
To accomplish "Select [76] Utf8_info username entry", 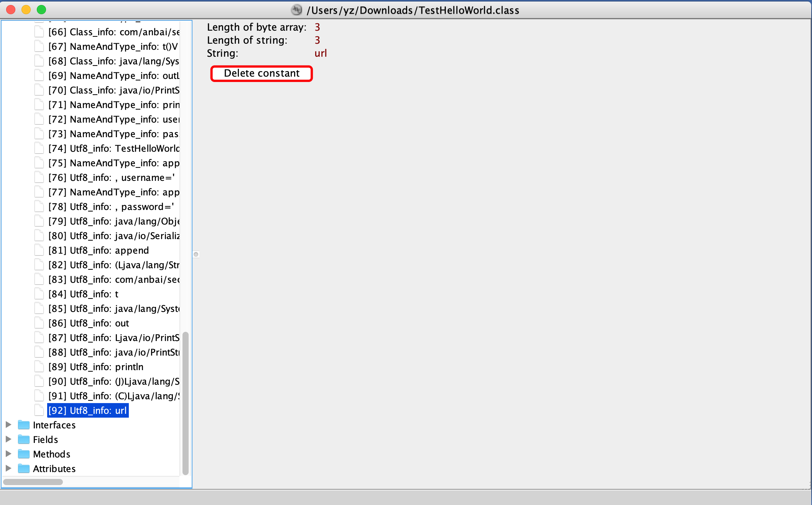I will 111,177.
